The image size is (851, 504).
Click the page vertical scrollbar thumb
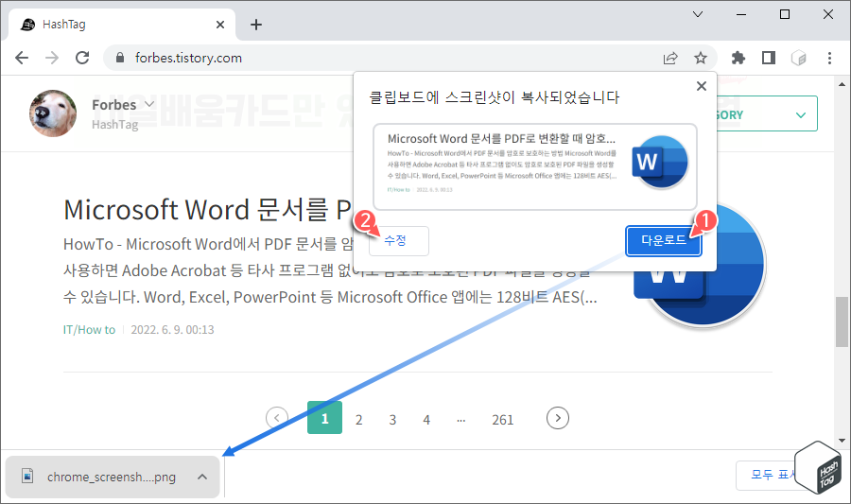point(842,322)
